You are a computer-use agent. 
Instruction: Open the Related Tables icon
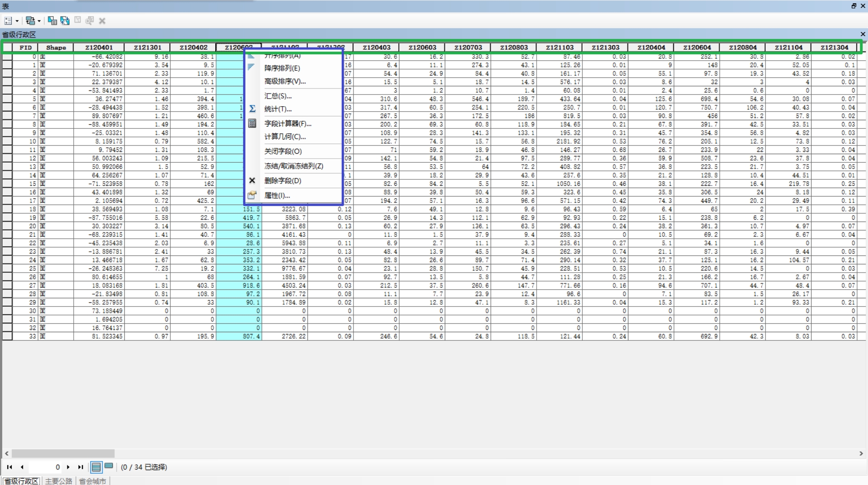click(30, 21)
